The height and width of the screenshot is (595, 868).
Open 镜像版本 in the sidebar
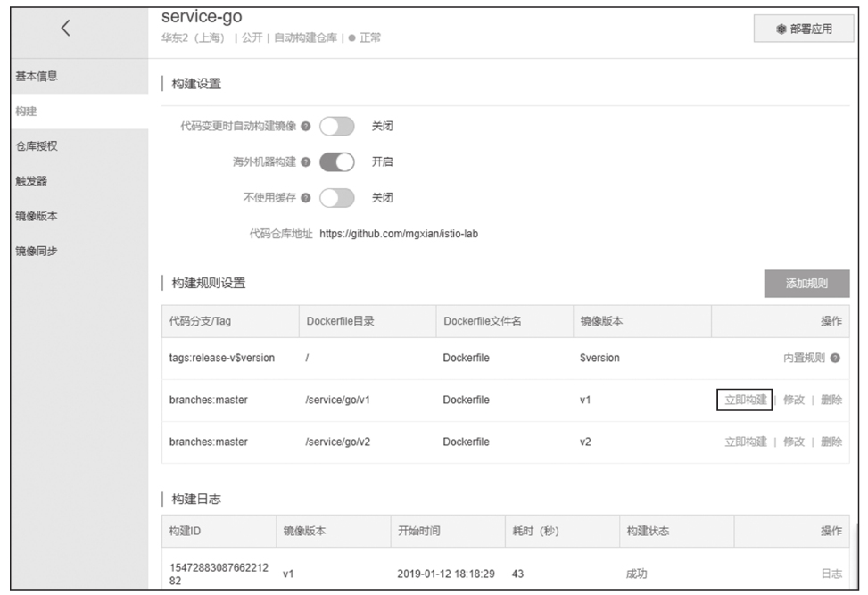pyautogui.click(x=37, y=216)
